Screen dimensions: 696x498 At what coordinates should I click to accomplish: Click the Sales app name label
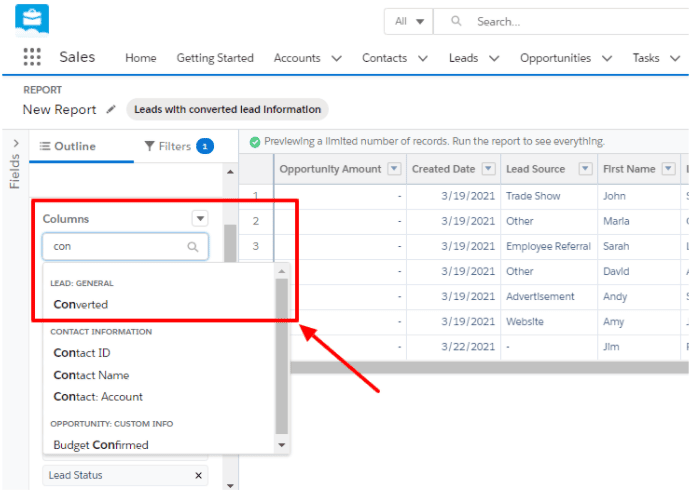[77, 57]
